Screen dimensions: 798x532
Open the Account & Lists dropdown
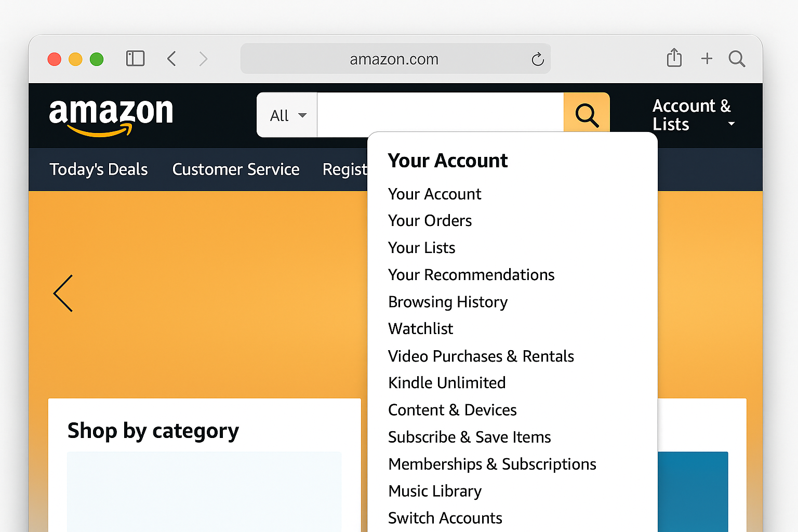692,114
